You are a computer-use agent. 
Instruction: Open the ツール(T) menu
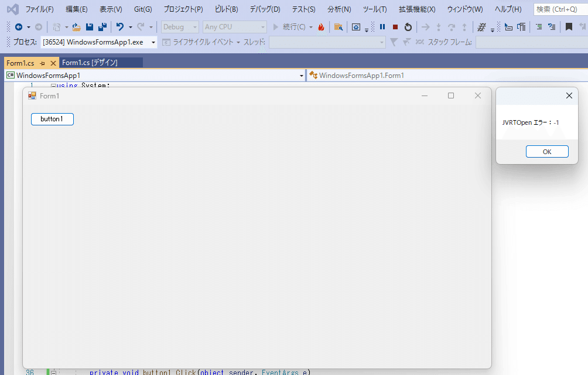coord(375,9)
